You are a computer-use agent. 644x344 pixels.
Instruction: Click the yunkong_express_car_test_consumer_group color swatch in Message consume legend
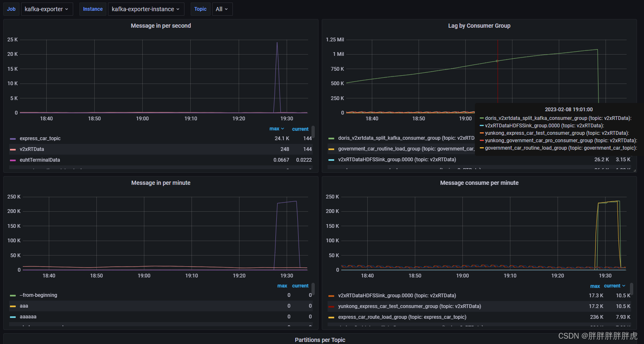(x=331, y=307)
